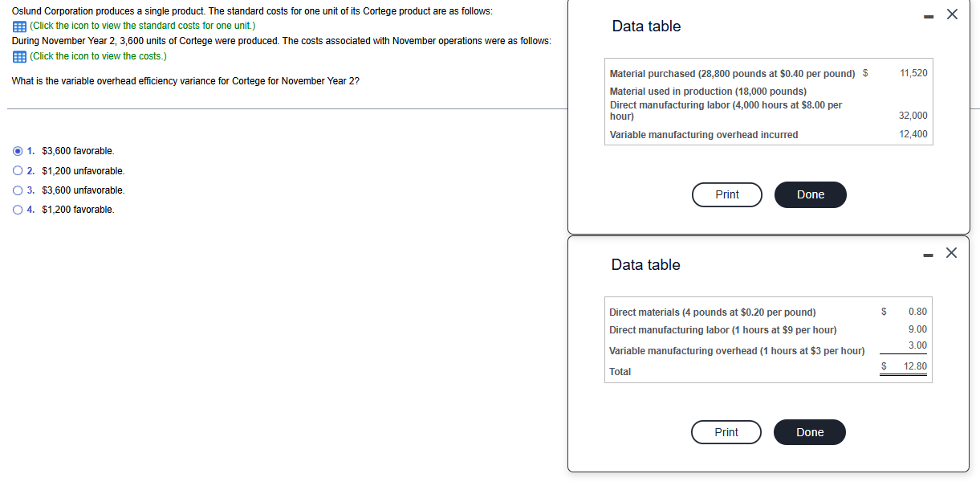Select answer option $1,200 unfavorable
This screenshot has height=482, width=980.
(17, 170)
